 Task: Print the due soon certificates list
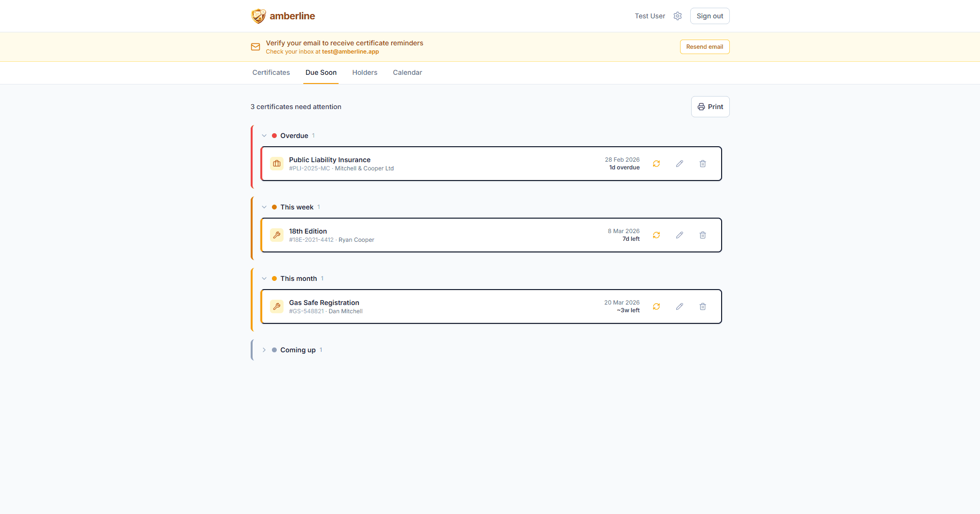[710, 107]
